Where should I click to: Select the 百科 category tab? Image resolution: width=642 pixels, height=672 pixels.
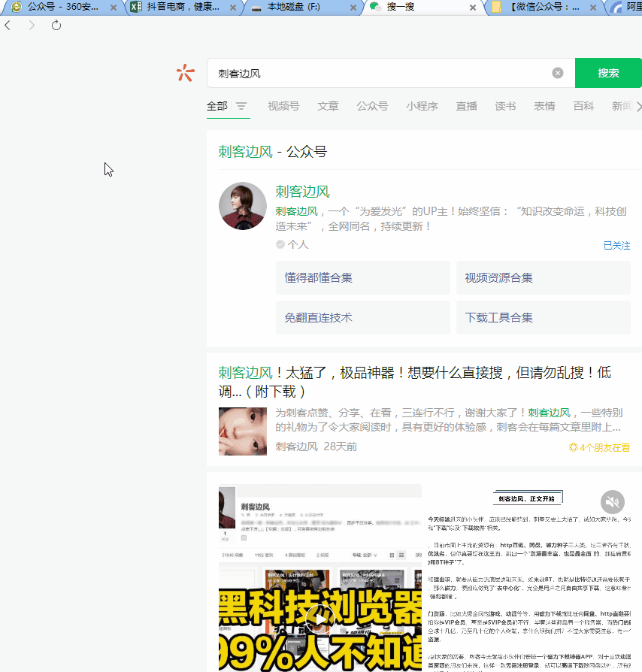click(x=583, y=106)
